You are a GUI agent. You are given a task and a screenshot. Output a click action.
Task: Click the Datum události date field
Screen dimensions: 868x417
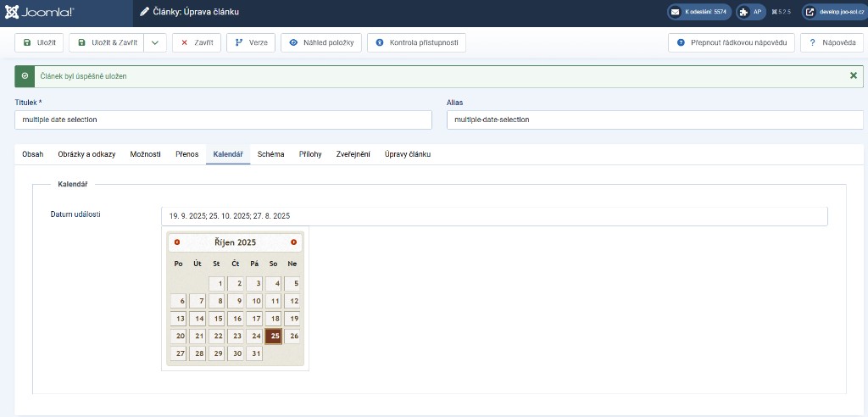493,216
